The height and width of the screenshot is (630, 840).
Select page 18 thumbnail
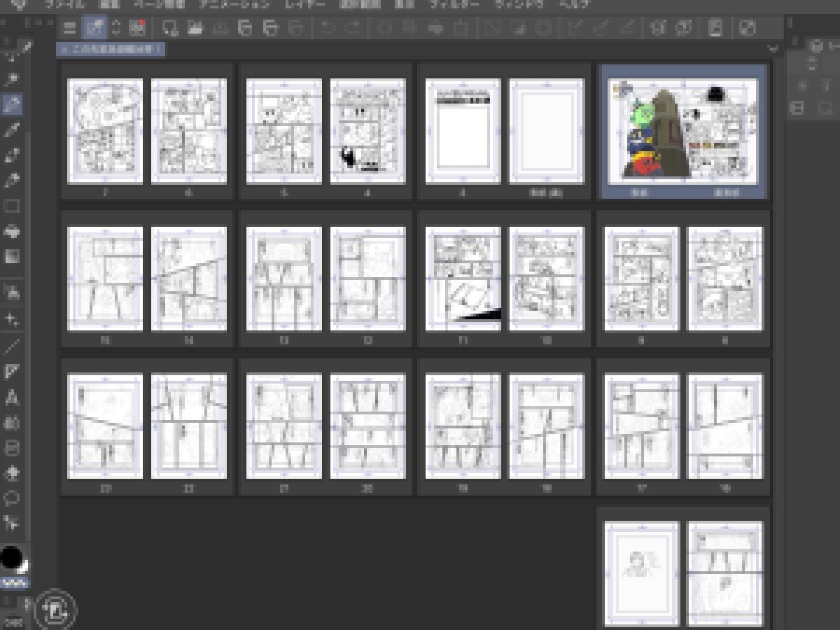pyautogui.click(x=547, y=426)
